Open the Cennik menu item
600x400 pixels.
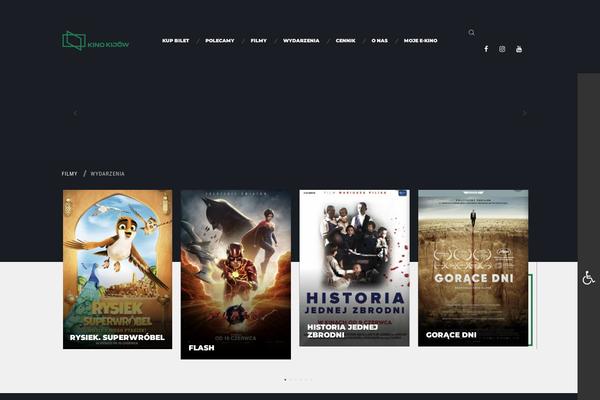pos(346,41)
